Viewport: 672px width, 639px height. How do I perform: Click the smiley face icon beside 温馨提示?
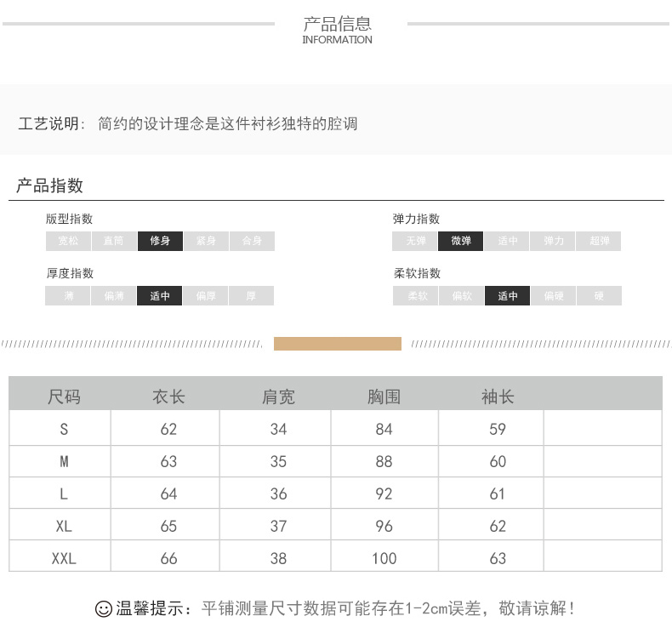[x=103, y=609]
